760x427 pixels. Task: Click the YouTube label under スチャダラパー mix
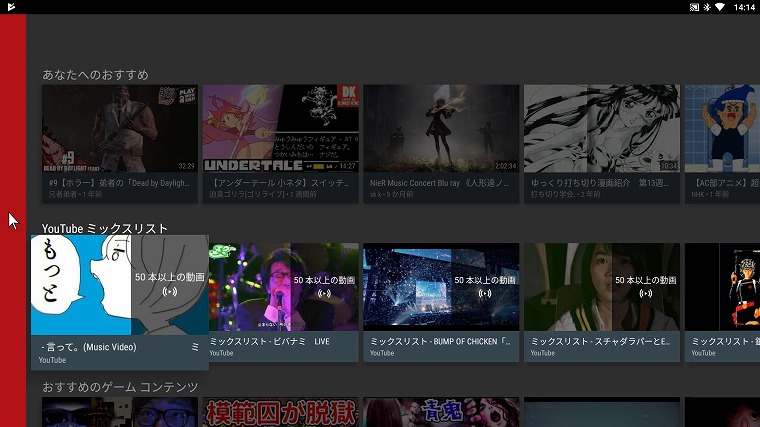click(x=543, y=353)
